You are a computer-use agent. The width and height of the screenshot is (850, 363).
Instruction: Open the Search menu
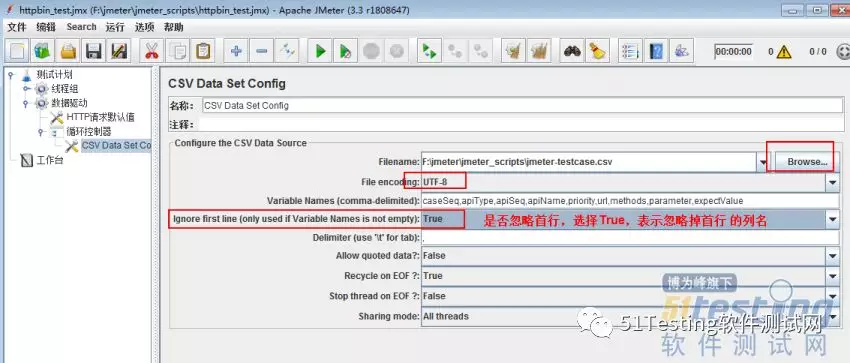pos(81,27)
